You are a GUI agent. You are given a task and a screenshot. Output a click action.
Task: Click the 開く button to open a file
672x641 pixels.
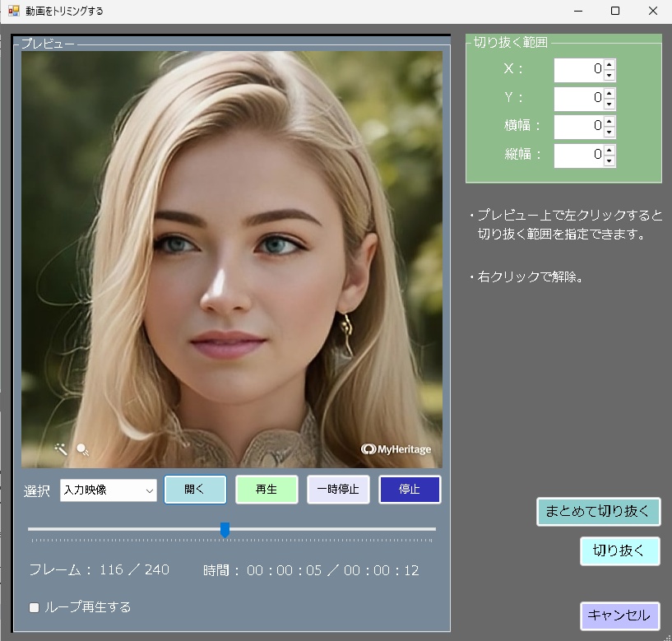195,489
